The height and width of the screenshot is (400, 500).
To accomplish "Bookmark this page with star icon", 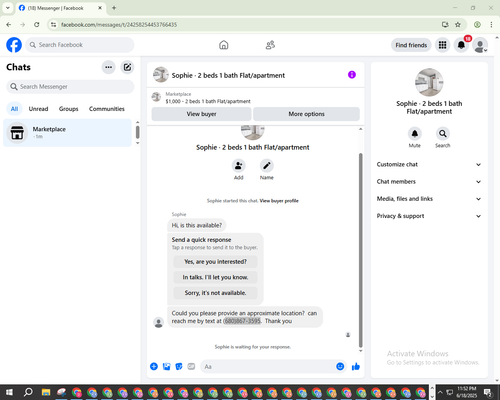I will pyautogui.click(x=458, y=24).
